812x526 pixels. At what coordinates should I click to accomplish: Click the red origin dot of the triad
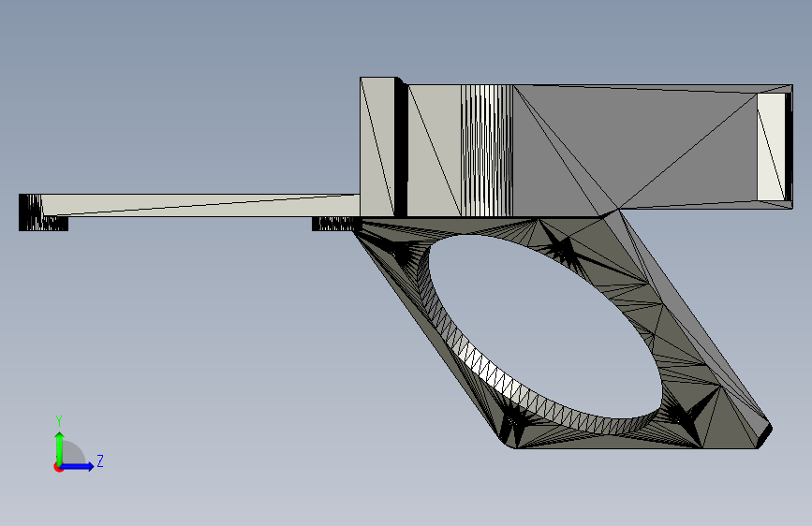[x=58, y=467]
